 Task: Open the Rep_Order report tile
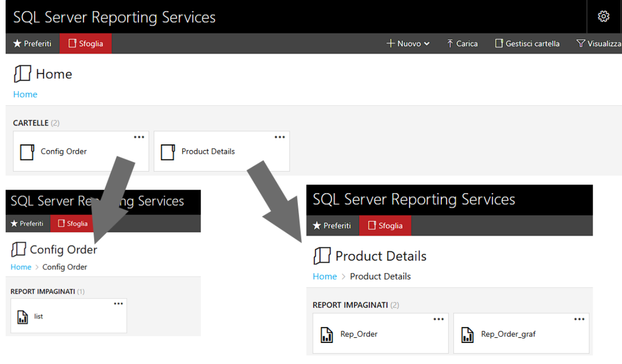(x=381, y=333)
